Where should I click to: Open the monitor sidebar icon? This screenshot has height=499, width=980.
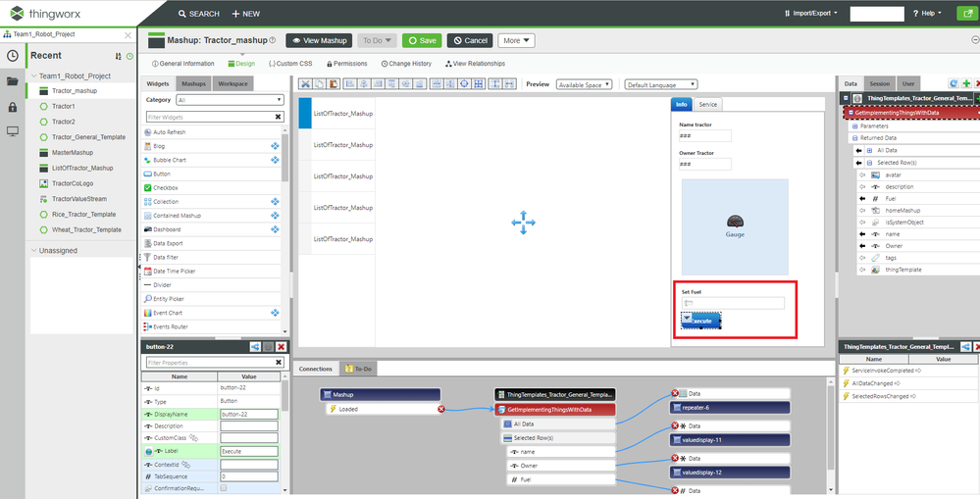tap(12, 131)
